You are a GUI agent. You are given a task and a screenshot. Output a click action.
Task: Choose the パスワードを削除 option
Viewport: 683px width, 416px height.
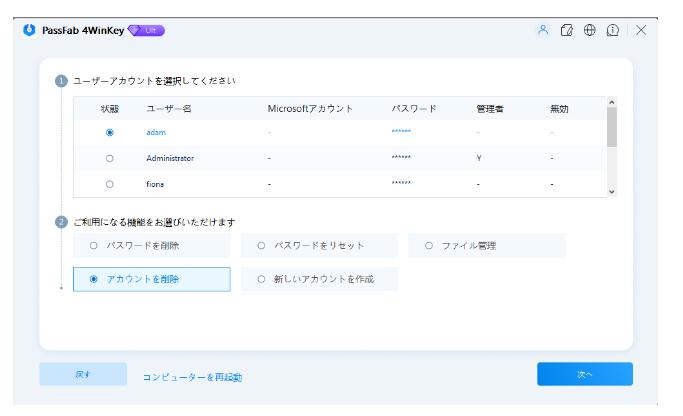(x=152, y=246)
